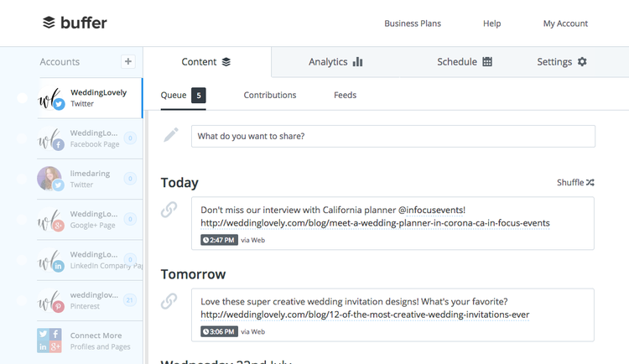Open the Settings tab with gear
The height and width of the screenshot is (364, 629).
coord(562,62)
